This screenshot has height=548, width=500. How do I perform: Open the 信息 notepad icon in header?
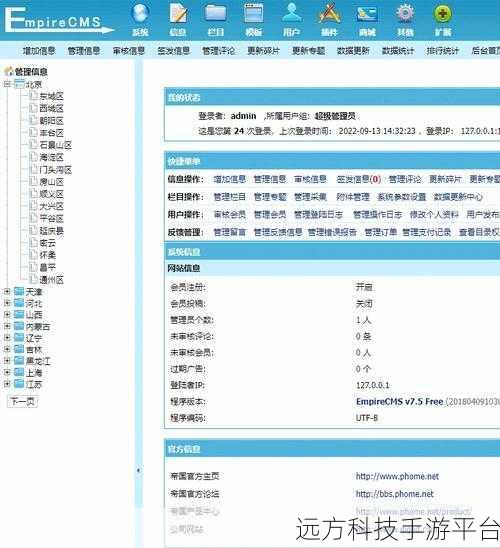pos(178,14)
